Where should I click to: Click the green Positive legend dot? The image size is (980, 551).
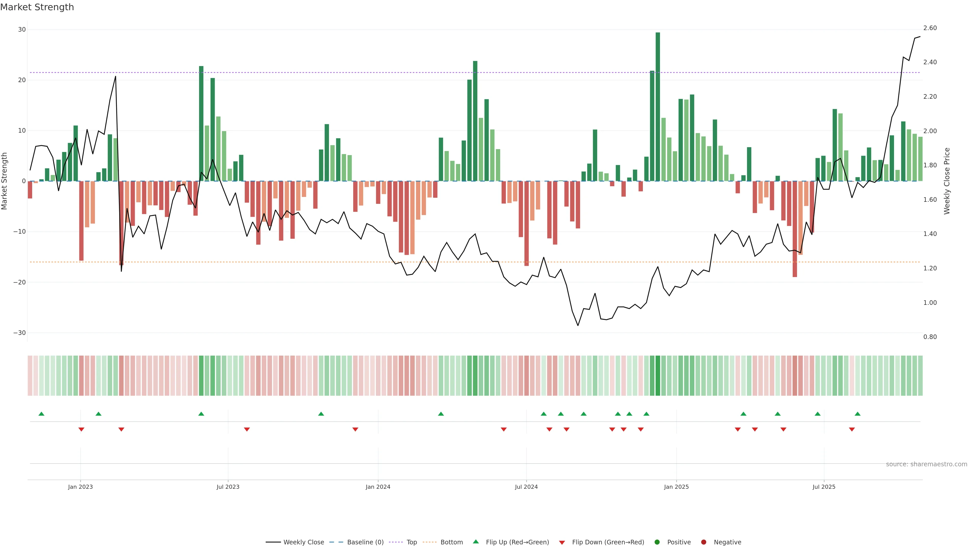[x=657, y=542]
